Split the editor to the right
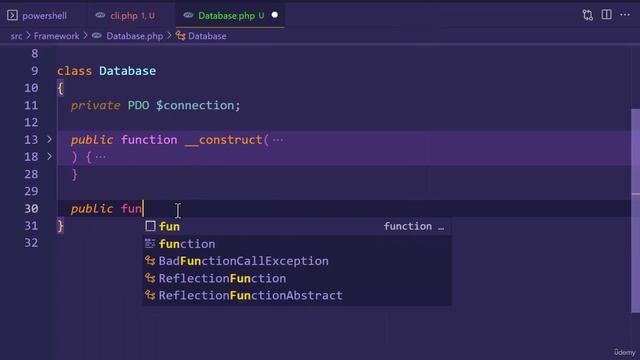 pyautogui.click(x=607, y=15)
